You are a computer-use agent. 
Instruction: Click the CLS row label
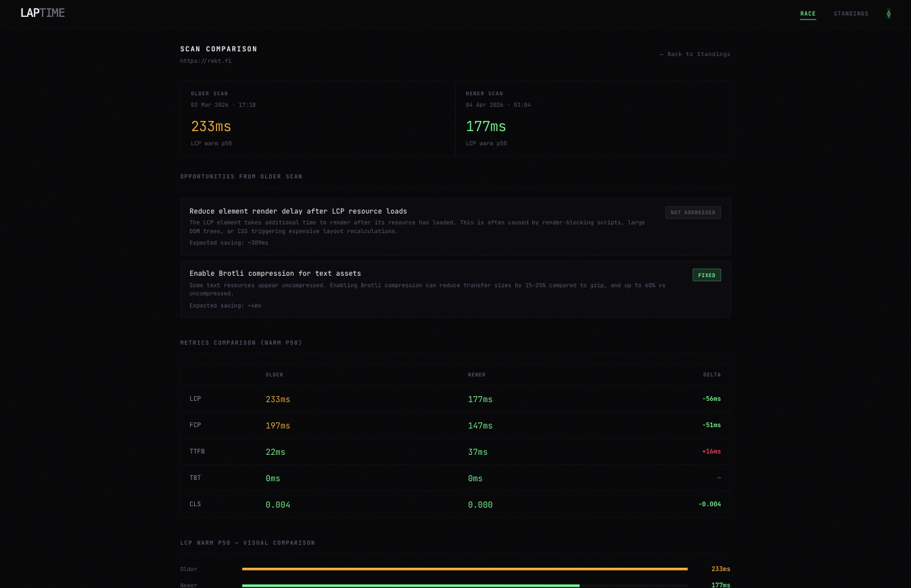tap(195, 504)
